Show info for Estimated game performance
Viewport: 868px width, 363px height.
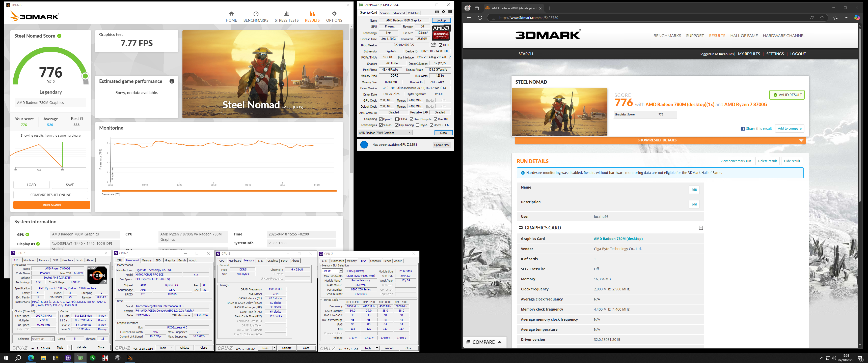point(172,81)
